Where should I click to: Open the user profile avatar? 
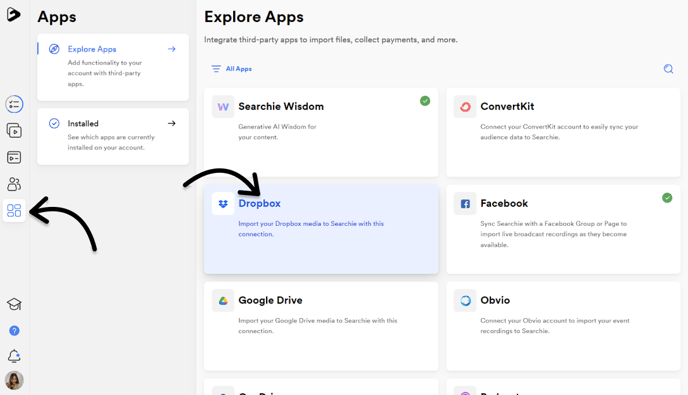(14, 381)
